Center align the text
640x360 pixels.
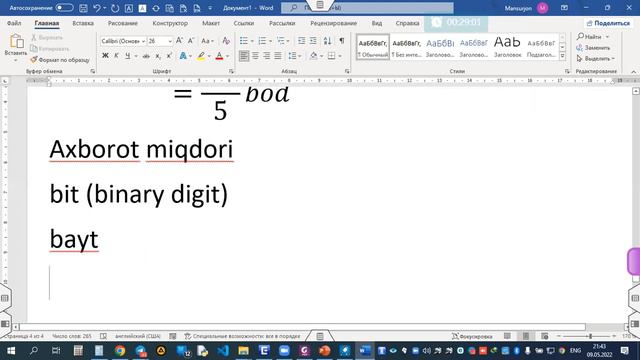tap(255, 56)
